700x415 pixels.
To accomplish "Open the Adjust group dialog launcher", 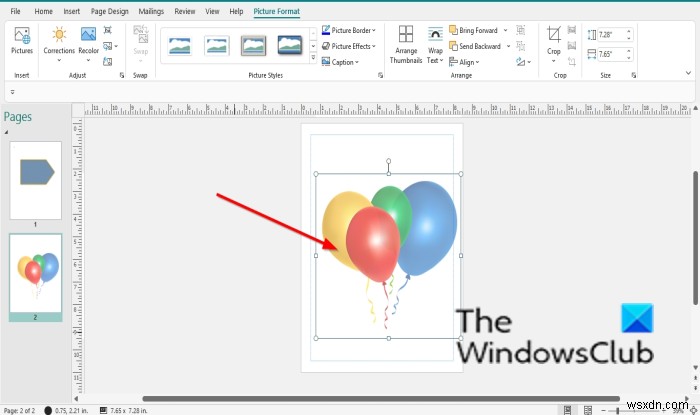I will [x=122, y=75].
